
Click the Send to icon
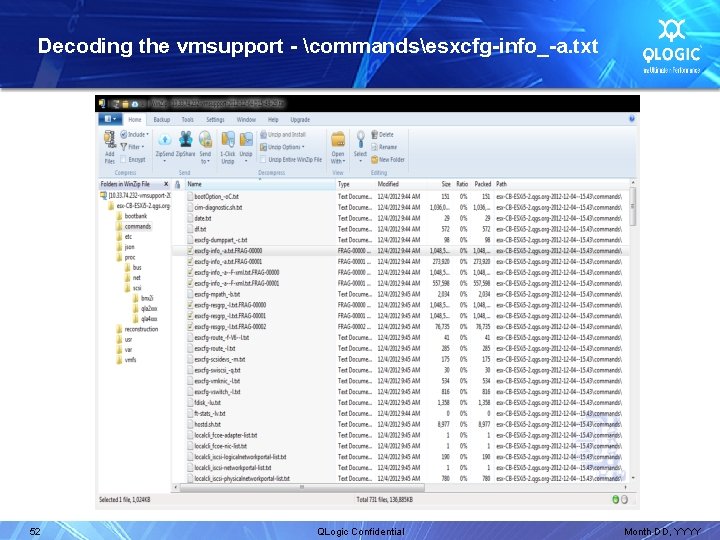(205, 140)
